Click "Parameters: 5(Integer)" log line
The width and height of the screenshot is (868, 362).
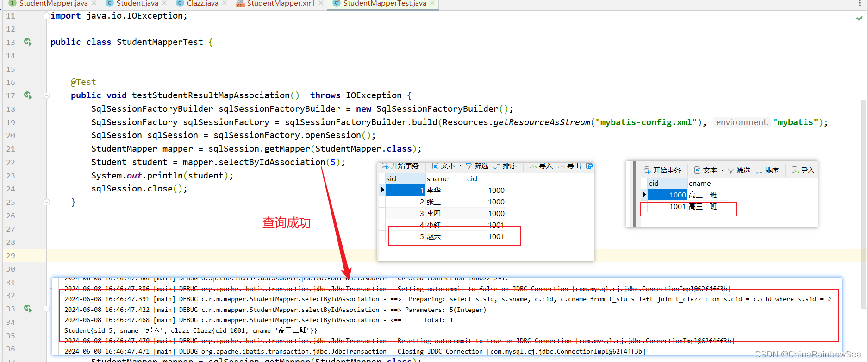click(x=275, y=310)
